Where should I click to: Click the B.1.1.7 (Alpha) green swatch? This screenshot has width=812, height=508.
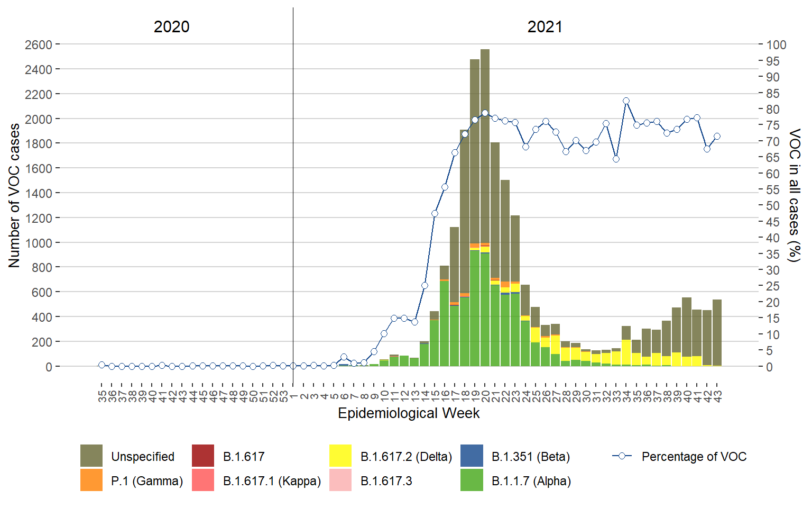472,480
